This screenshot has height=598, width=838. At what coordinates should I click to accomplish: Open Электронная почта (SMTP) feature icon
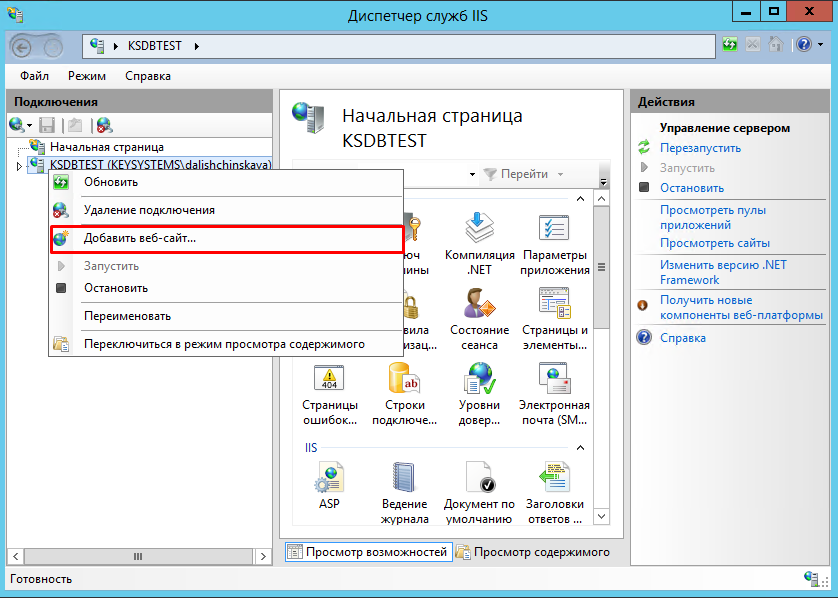click(x=554, y=394)
